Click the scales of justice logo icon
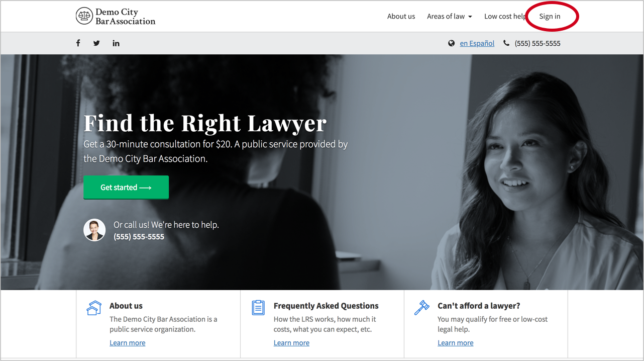This screenshot has height=361, width=644. pos(84,16)
